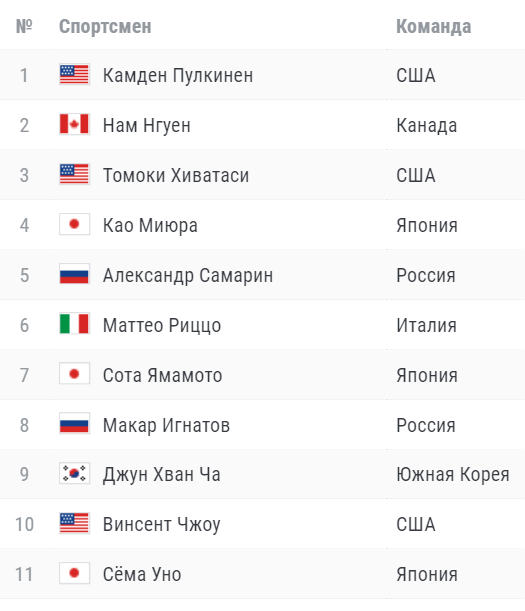Image resolution: width=525 pixels, height=611 pixels.
Task: Open athlete Нам Нгуен
Action: click(x=147, y=125)
